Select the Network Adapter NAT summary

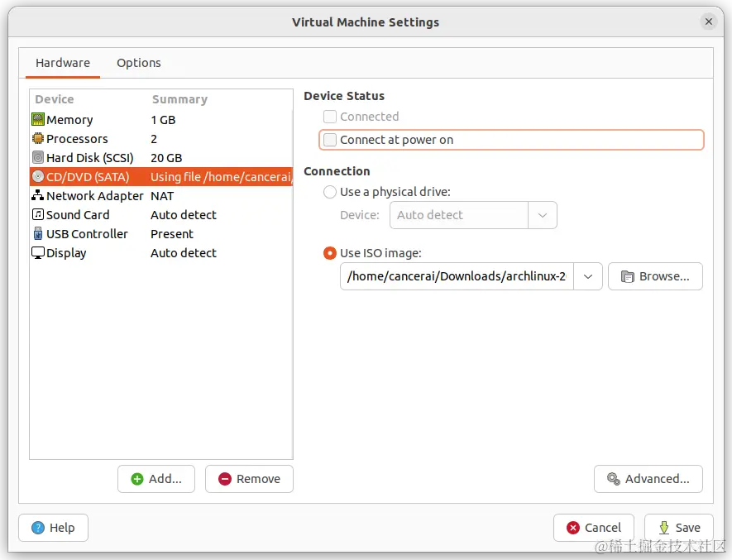click(x=162, y=196)
